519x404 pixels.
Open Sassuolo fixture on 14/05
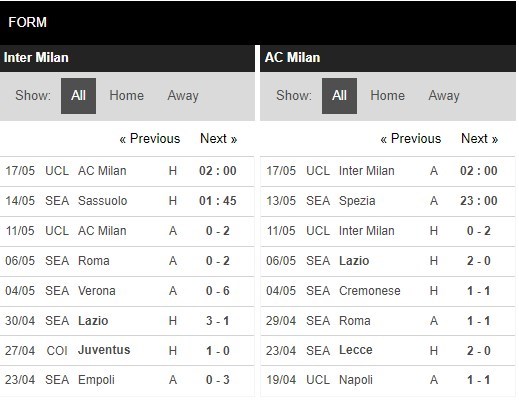[x=127, y=201]
